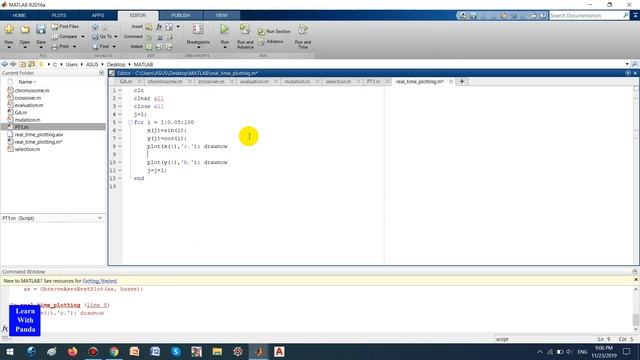Select crossover.m in Current Folder

pos(28,98)
